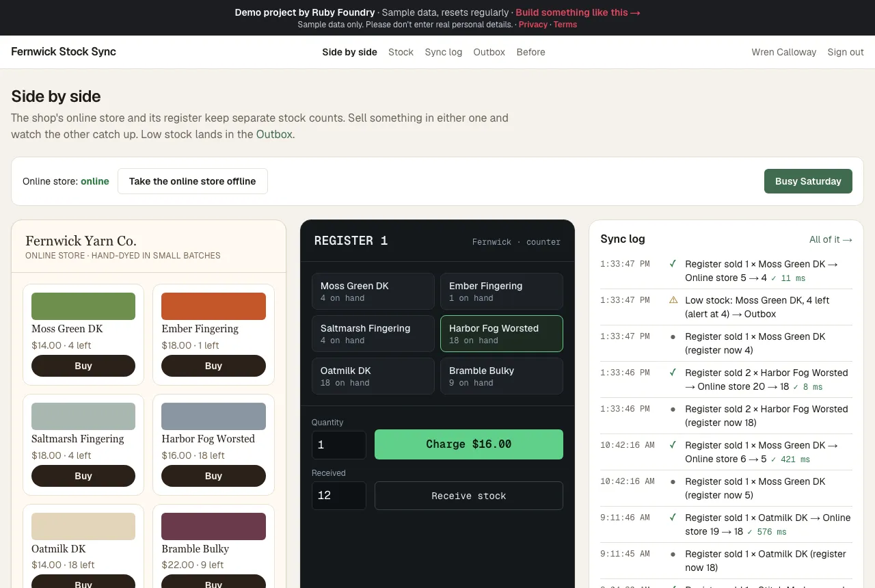Click the Bramble Bulky plum swatch
This screenshot has height=588, width=875.
[x=213, y=526]
